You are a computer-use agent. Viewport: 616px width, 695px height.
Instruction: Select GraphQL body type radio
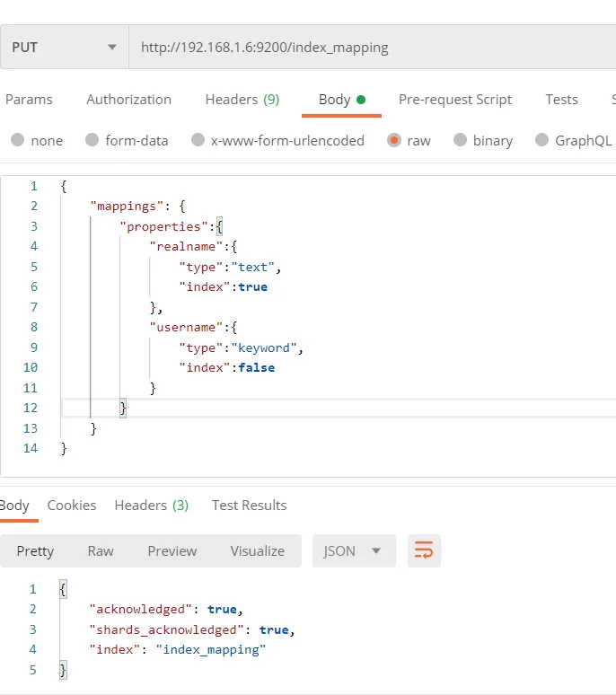[x=541, y=140]
